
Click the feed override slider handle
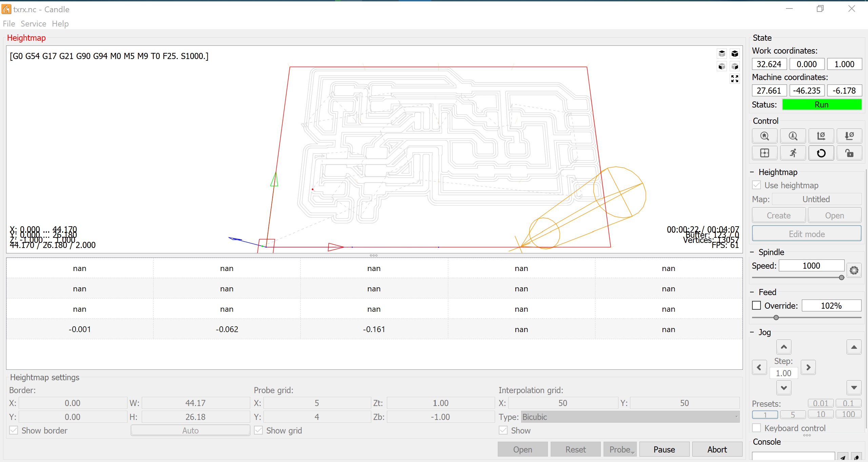point(776,317)
